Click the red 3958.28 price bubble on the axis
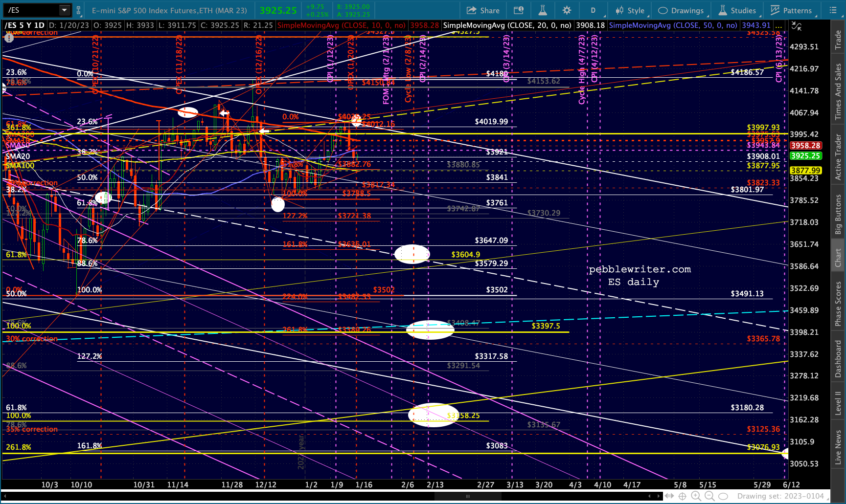The image size is (846, 504). click(x=805, y=145)
